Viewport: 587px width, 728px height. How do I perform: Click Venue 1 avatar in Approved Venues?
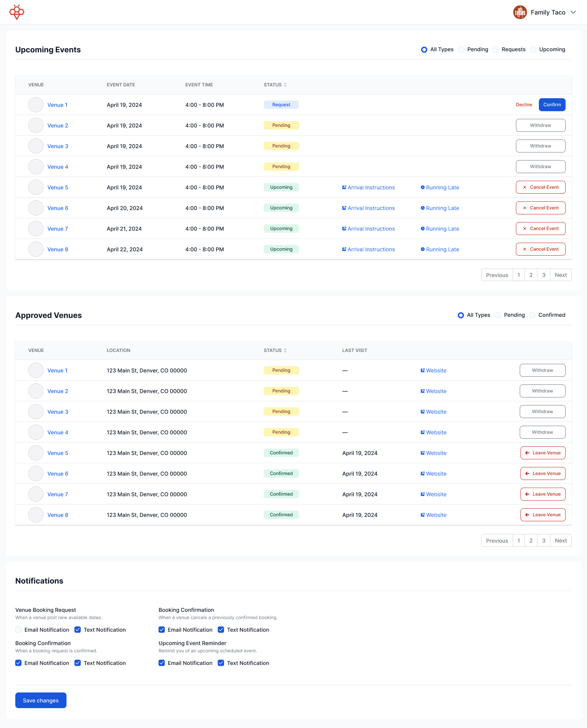(36, 370)
